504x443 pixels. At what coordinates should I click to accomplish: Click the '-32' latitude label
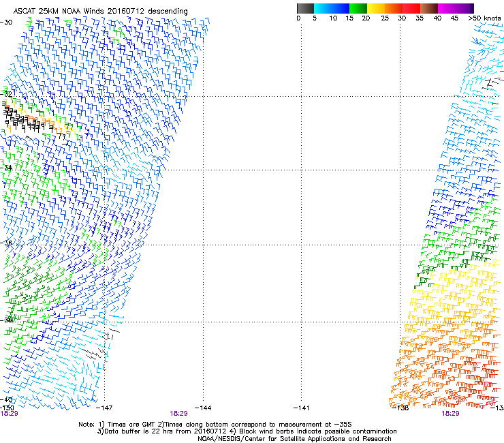coord(6,94)
